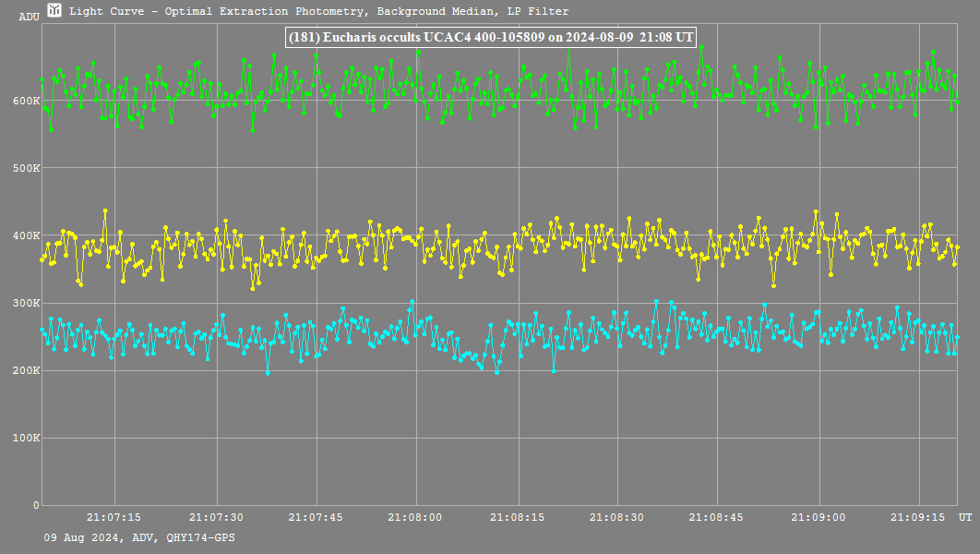
Task: Click the 500K y-axis label
Action: tap(25, 168)
